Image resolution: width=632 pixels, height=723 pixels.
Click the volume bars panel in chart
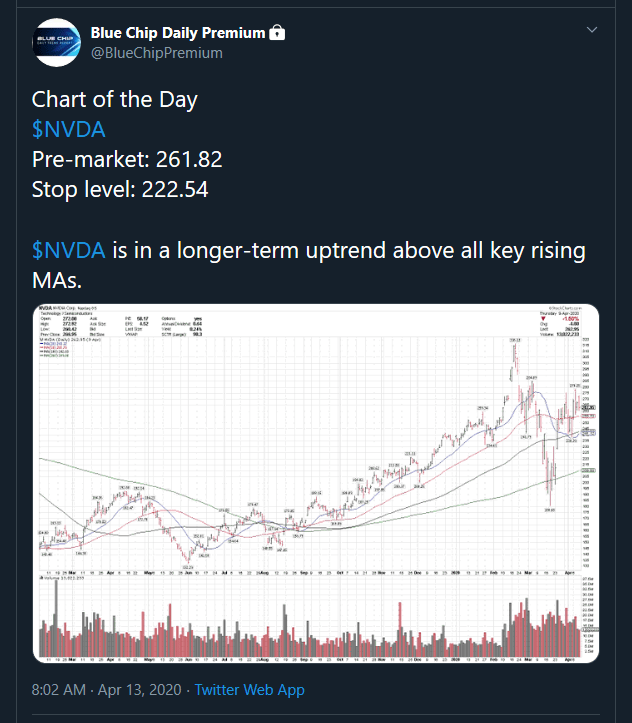tap(310, 617)
